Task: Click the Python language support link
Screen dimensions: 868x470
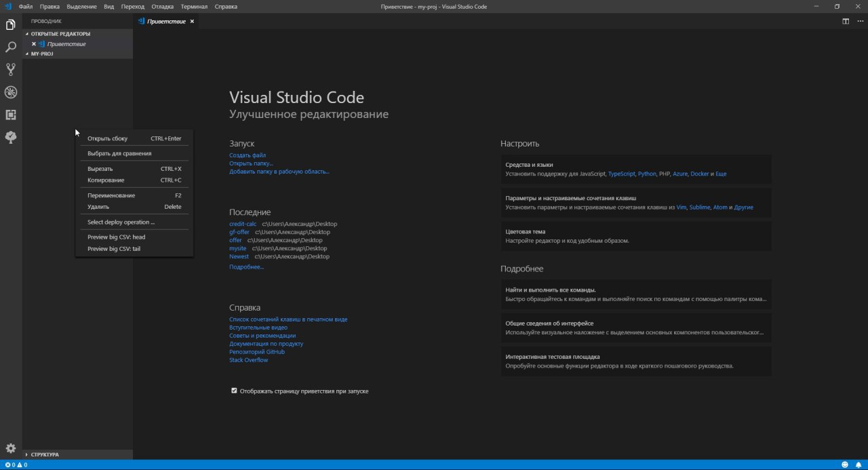Action: (x=647, y=174)
